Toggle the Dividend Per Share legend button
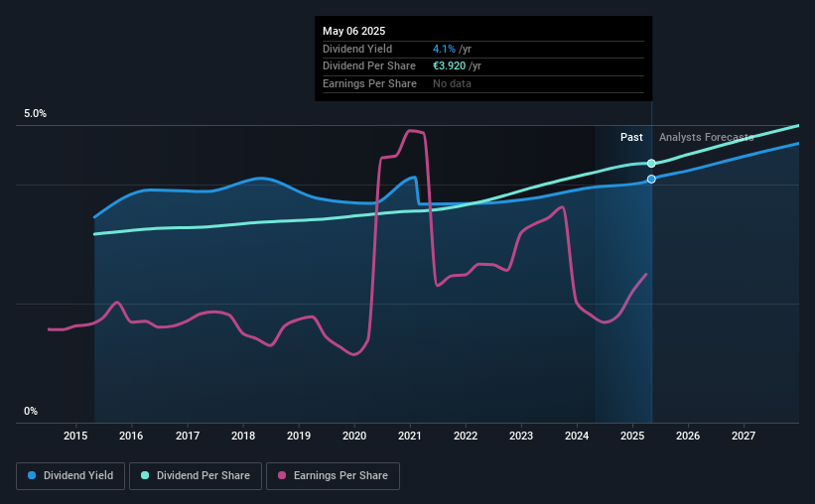The image size is (815, 504). 196,476
